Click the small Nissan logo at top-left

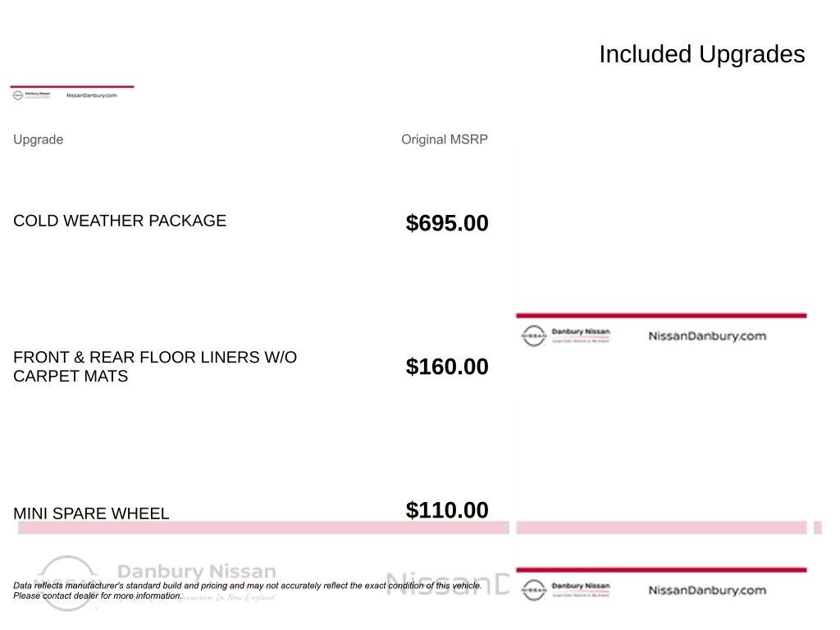18,95
